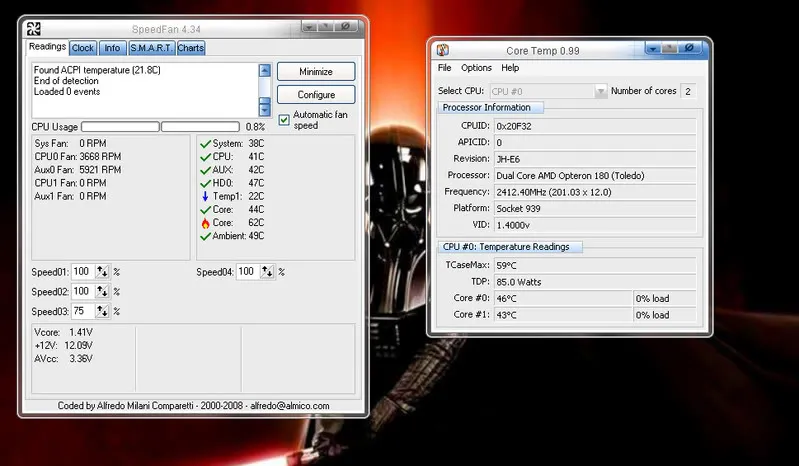Click the Core #0 temperature 46°C
The image size is (799, 466).
point(563,298)
